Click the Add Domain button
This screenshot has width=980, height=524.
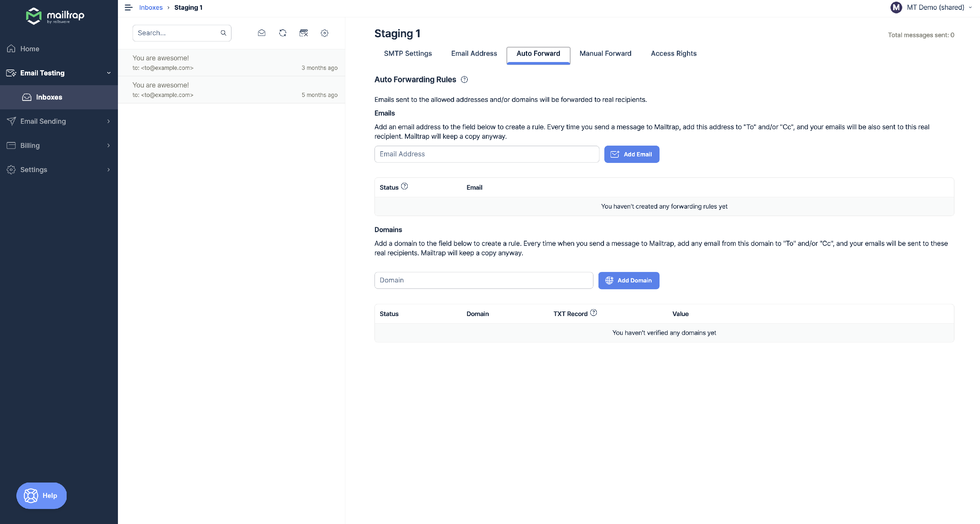[x=628, y=280]
